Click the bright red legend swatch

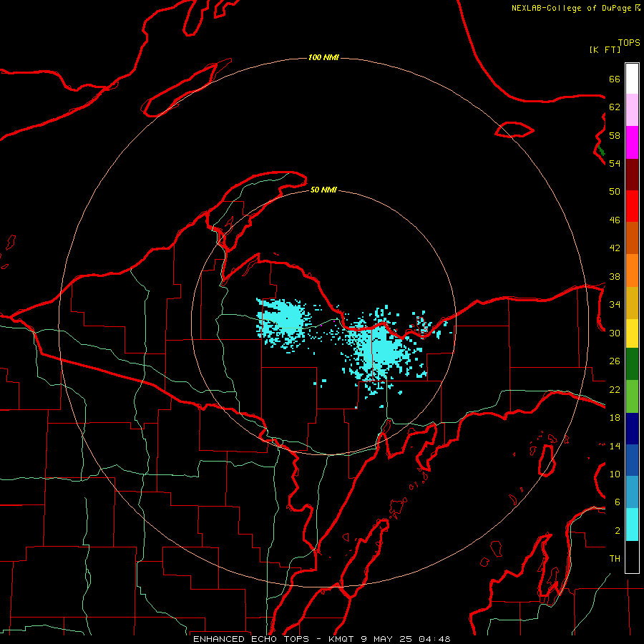coord(632,206)
